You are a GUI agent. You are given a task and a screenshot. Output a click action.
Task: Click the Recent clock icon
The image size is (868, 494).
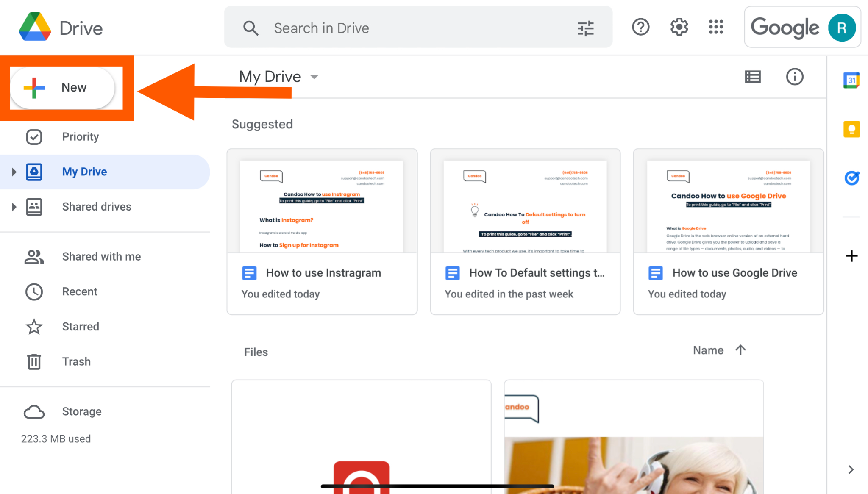(x=34, y=292)
